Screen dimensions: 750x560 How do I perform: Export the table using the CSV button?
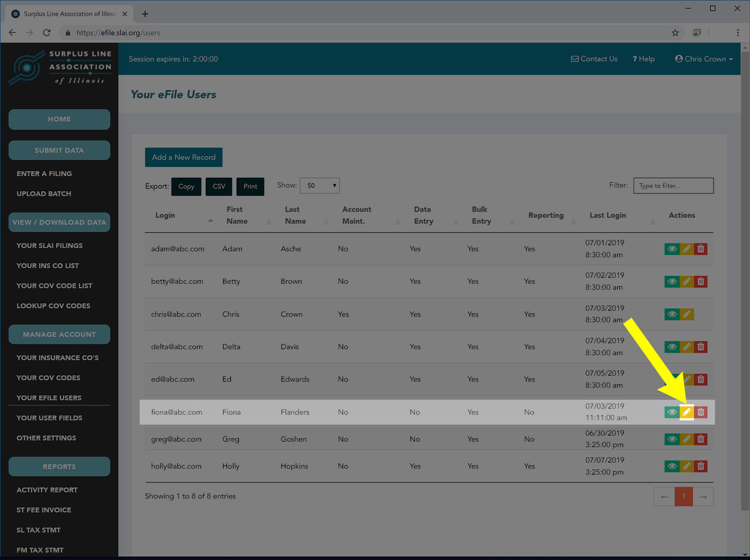[218, 186]
